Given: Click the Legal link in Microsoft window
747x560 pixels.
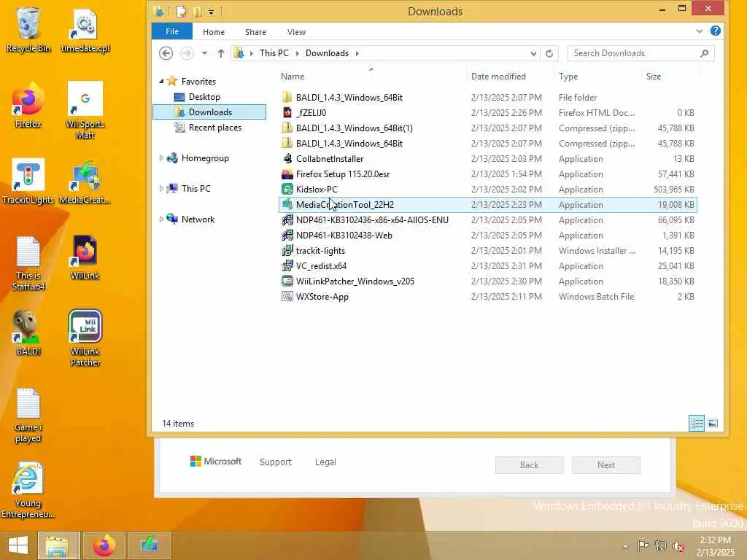Looking at the screenshot, I should 325,462.
